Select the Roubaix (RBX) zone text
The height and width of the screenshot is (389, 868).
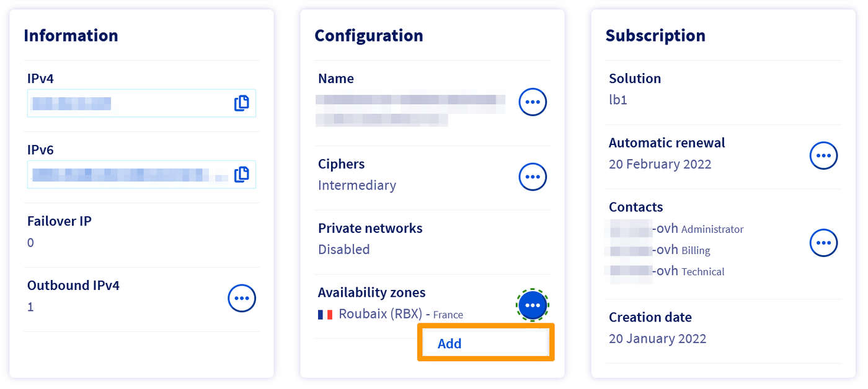381,314
